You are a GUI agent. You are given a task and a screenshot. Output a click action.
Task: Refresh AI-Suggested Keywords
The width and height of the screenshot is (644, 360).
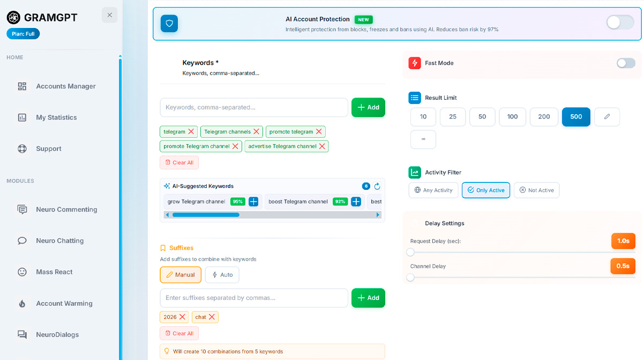coord(377,186)
